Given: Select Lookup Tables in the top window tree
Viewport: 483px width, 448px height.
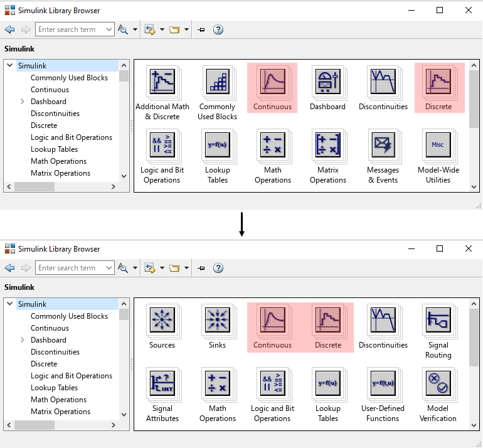Looking at the screenshot, I should (54, 149).
